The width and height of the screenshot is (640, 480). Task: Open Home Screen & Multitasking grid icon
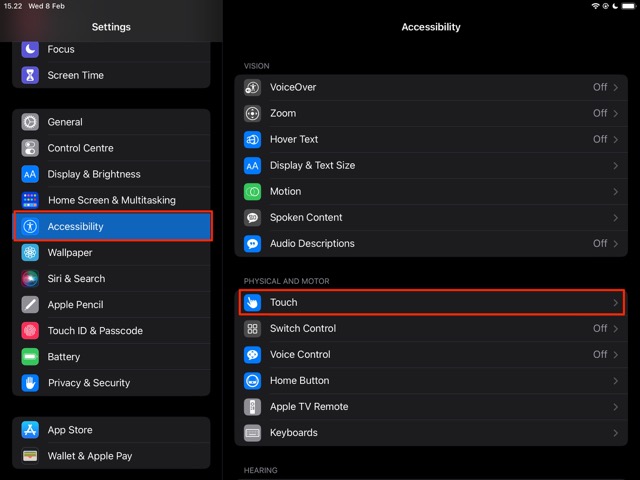coord(30,200)
